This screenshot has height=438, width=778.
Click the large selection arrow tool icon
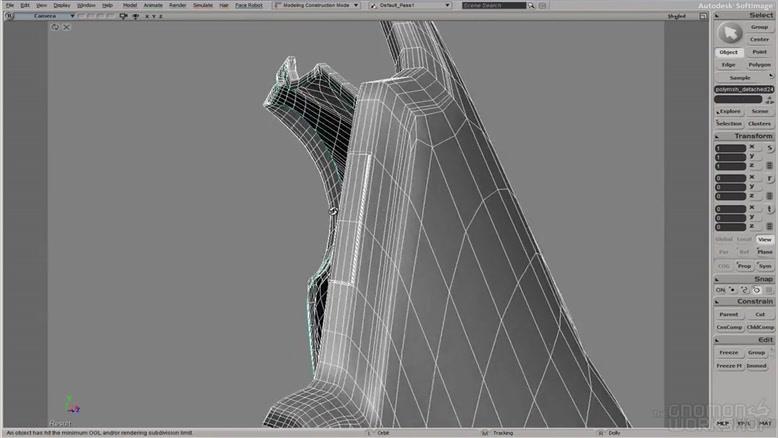728,33
